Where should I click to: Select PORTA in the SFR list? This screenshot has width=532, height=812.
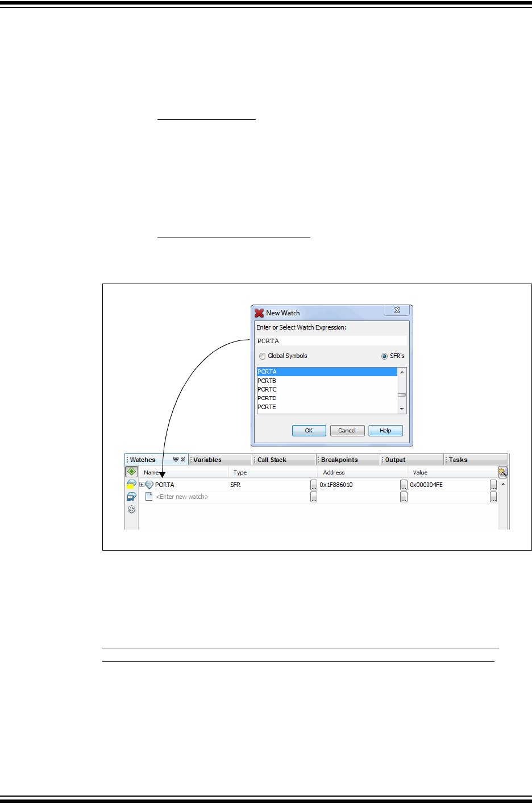[x=327, y=372]
